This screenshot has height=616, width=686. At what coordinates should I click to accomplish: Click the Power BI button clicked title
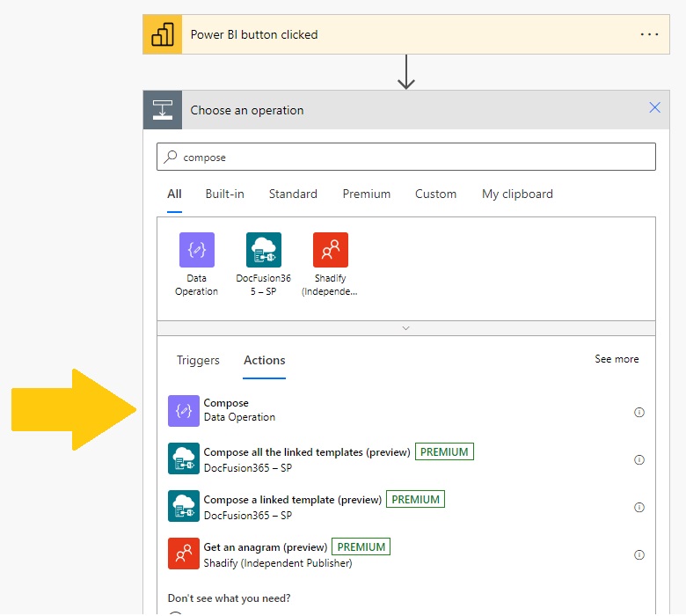click(254, 34)
